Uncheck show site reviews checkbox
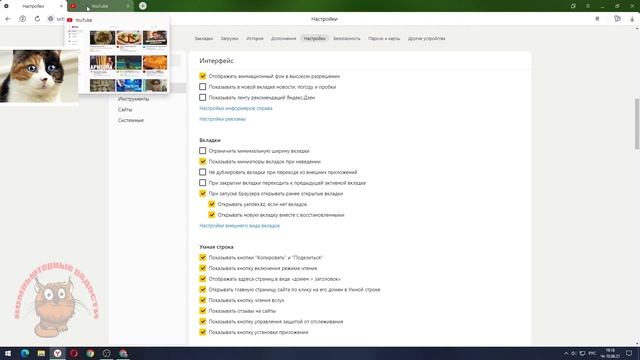Screen dimensions: 640x360 coord(202,310)
